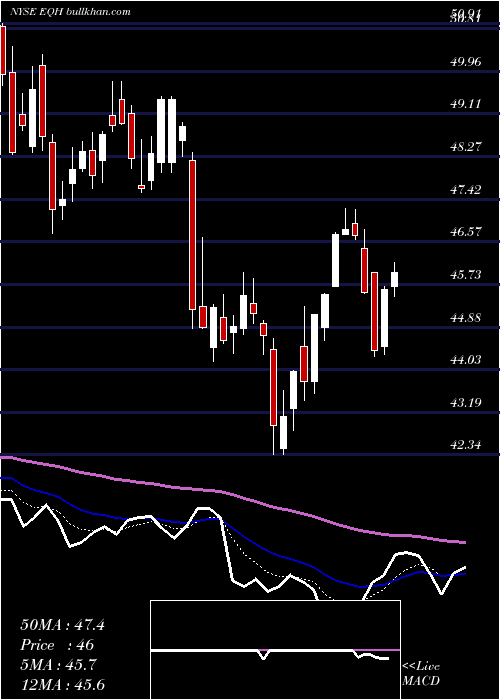Click the 44.88 price axis label
This screenshot has height=700, width=500.
tap(466, 318)
